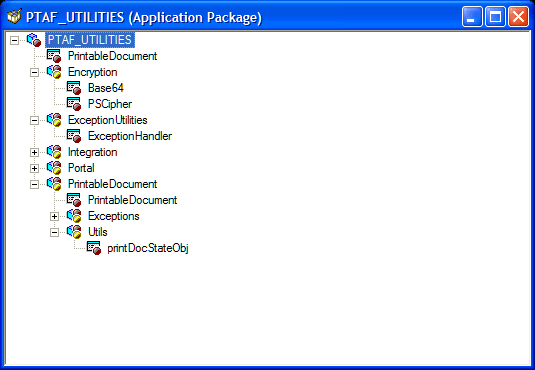The image size is (535, 370).
Task: Click the Portal subpackage icon
Action: point(54,168)
